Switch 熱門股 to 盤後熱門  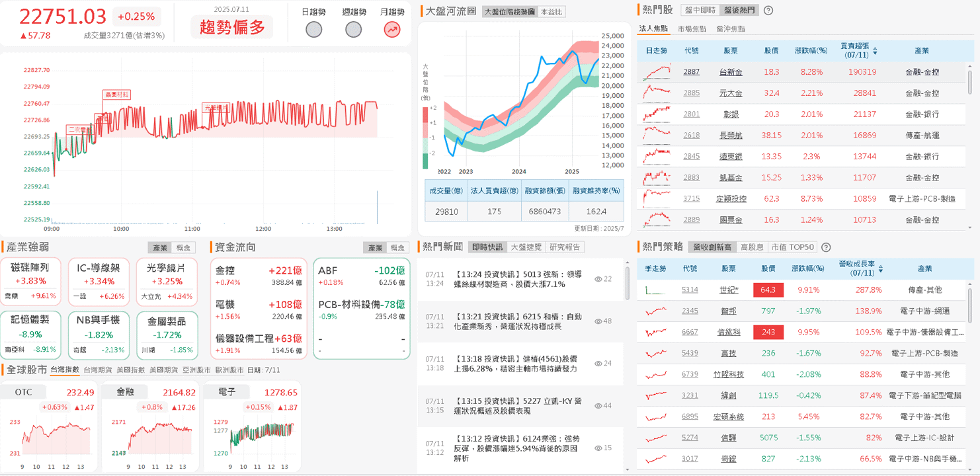point(739,11)
